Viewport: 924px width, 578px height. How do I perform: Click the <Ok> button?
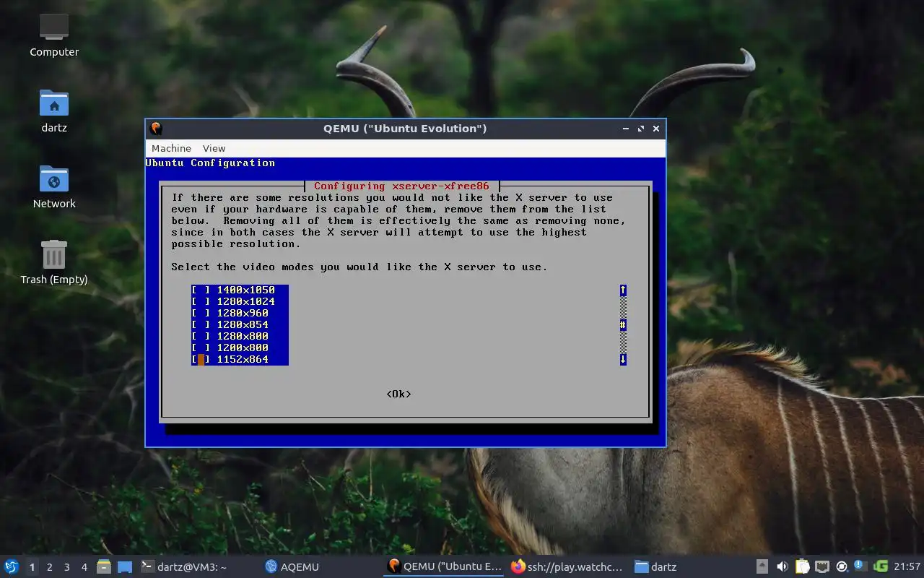point(398,394)
